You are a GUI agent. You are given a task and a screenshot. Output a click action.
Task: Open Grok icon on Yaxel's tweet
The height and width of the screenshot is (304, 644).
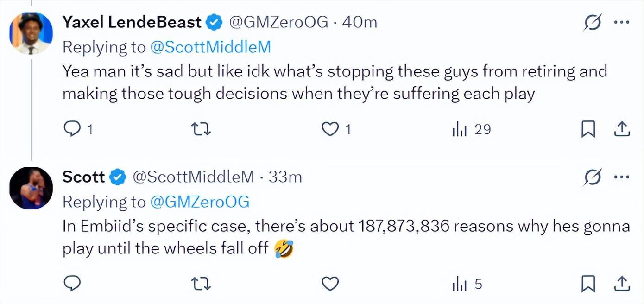coord(593,22)
